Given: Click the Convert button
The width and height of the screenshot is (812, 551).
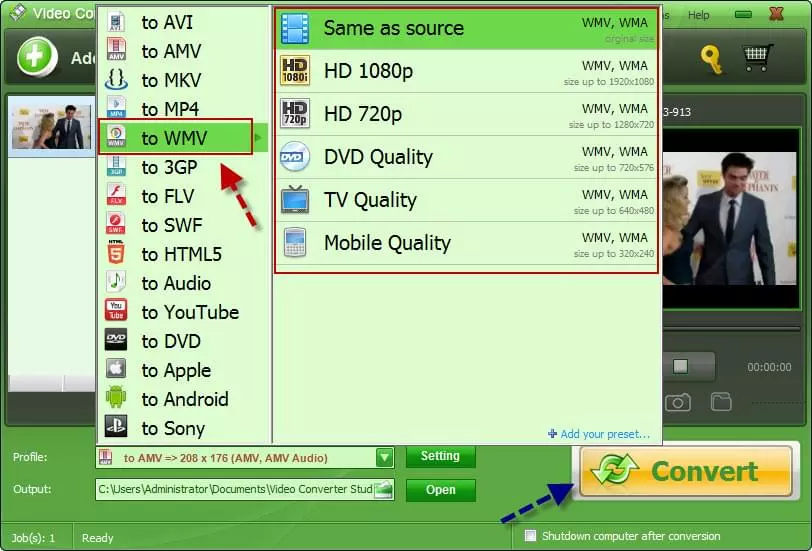Looking at the screenshot, I should [685, 471].
